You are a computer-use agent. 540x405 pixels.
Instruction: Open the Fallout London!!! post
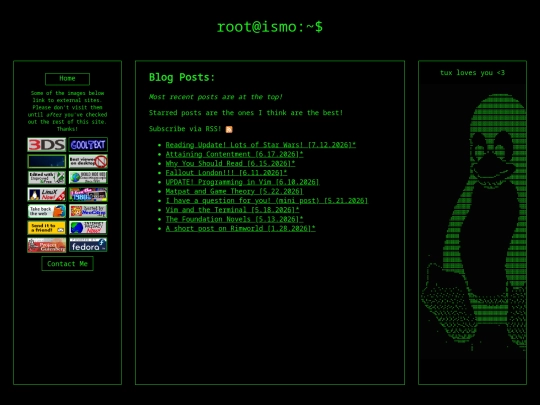[226, 173]
